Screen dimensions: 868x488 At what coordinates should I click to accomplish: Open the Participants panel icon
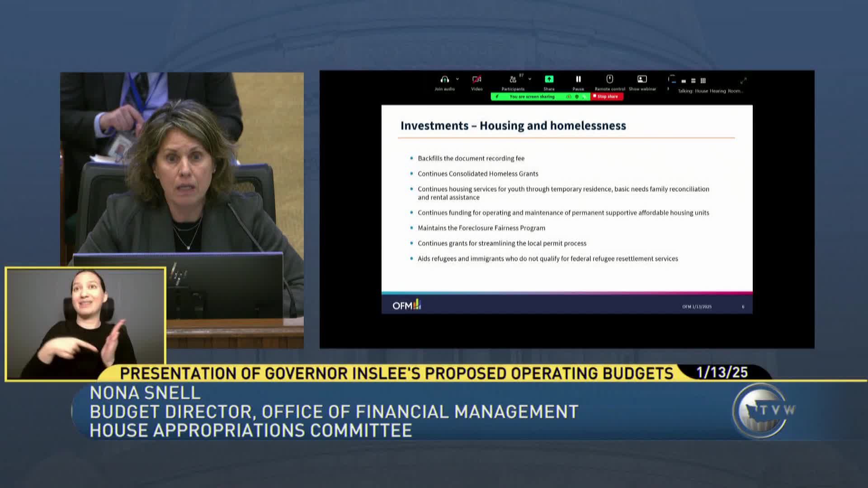click(x=513, y=80)
